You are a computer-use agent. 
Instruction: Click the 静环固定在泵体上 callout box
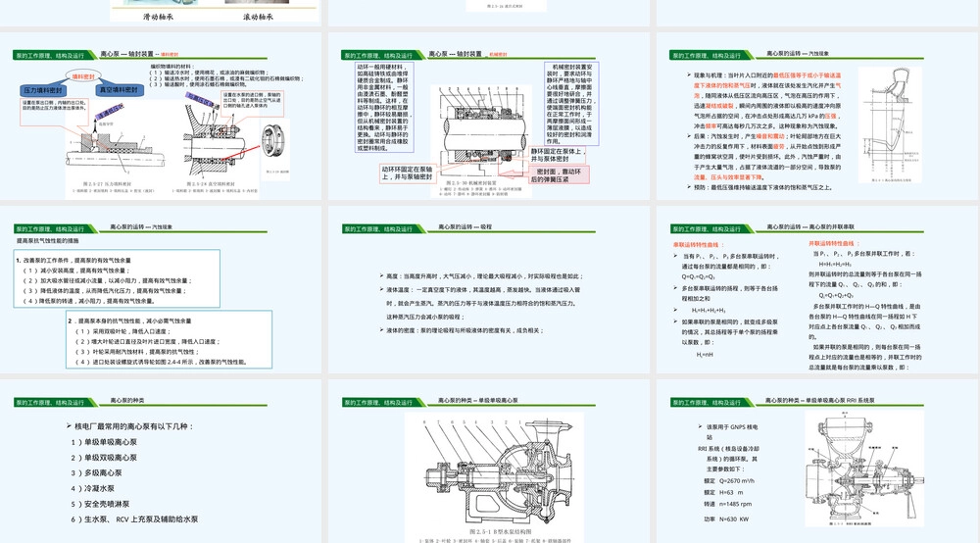pos(557,155)
